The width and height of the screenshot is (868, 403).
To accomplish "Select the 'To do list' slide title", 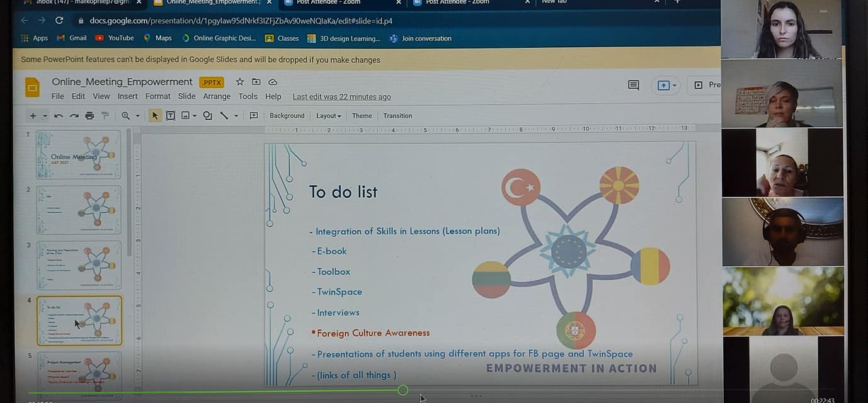I will 343,192.
